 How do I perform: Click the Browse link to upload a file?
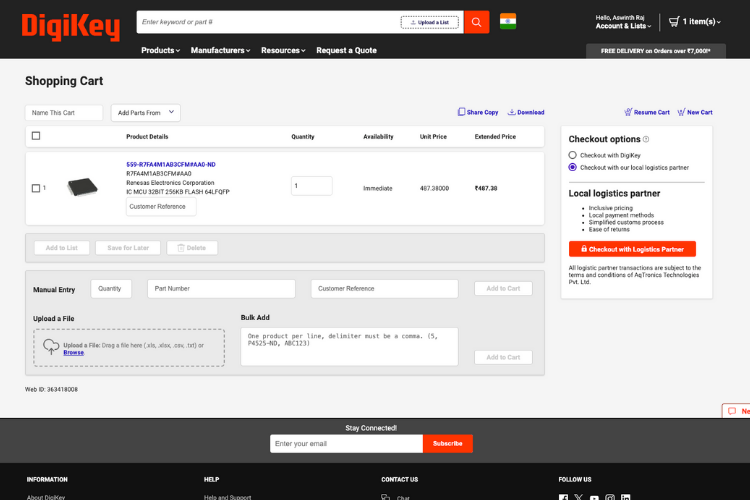pyautogui.click(x=74, y=353)
